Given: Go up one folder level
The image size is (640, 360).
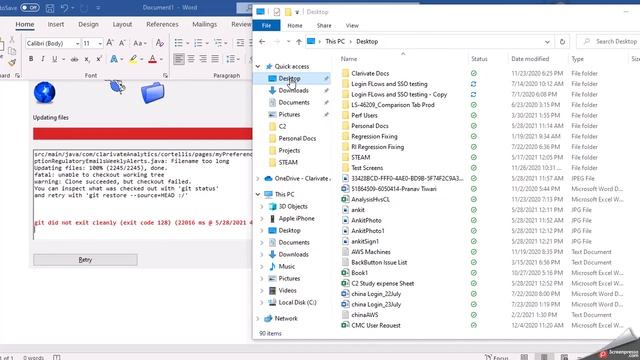Looking at the screenshot, I should coord(299,42).
